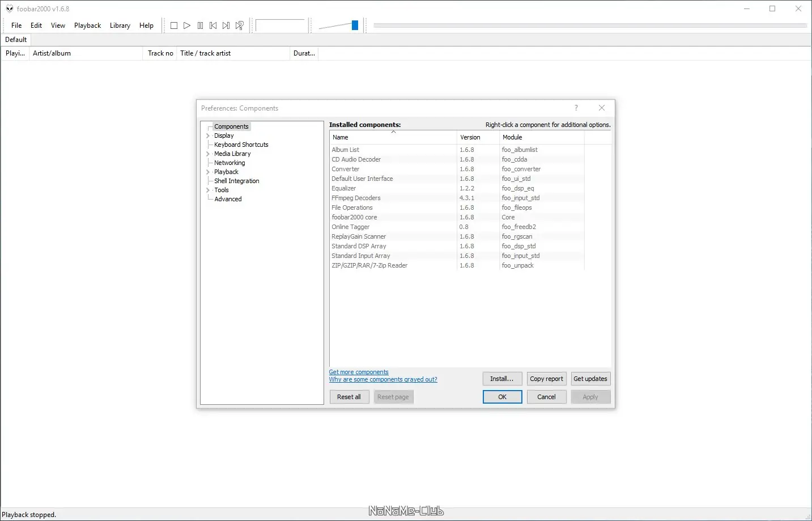Sort components by Module column header
The image size is (812, 521).
pyautogui.click(x=541, y=137)
